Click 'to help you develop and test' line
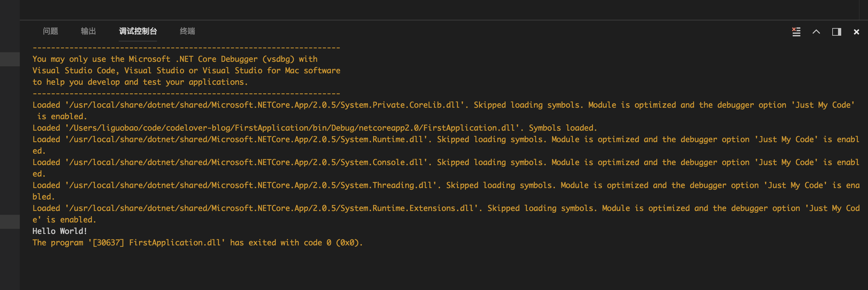868x290 pixels. [140, 82]
